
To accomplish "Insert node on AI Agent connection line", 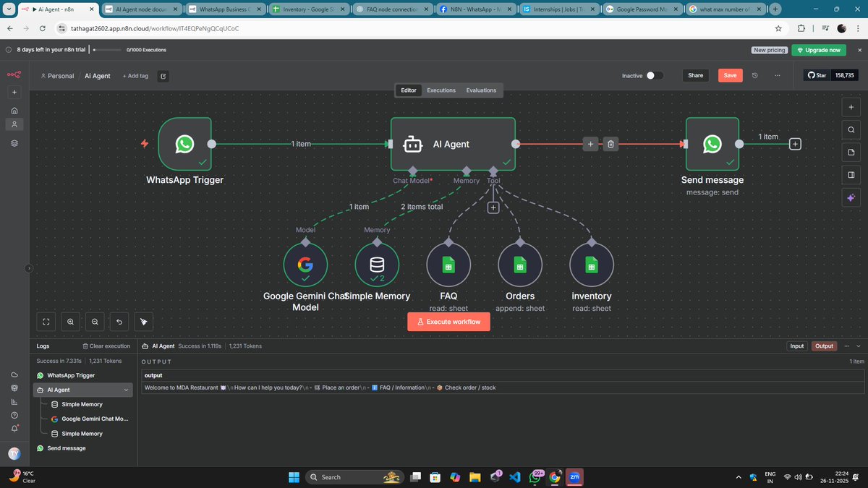I will click(590, 144).
